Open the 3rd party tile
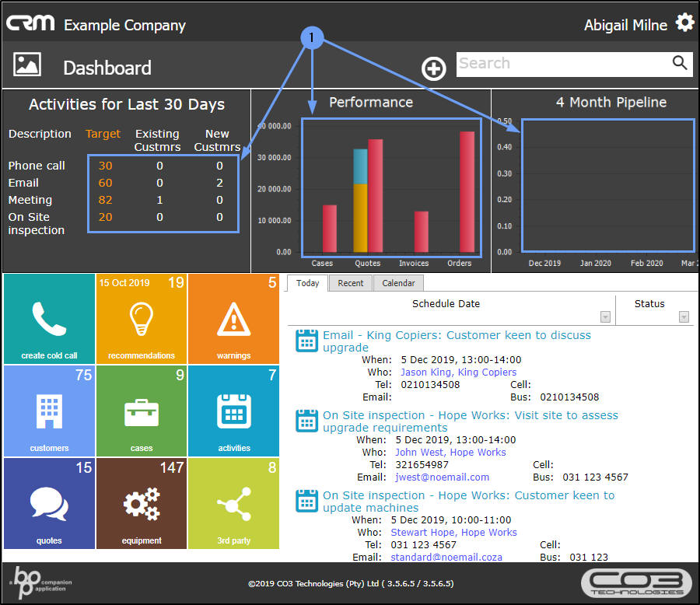 [x=233, y=503]
